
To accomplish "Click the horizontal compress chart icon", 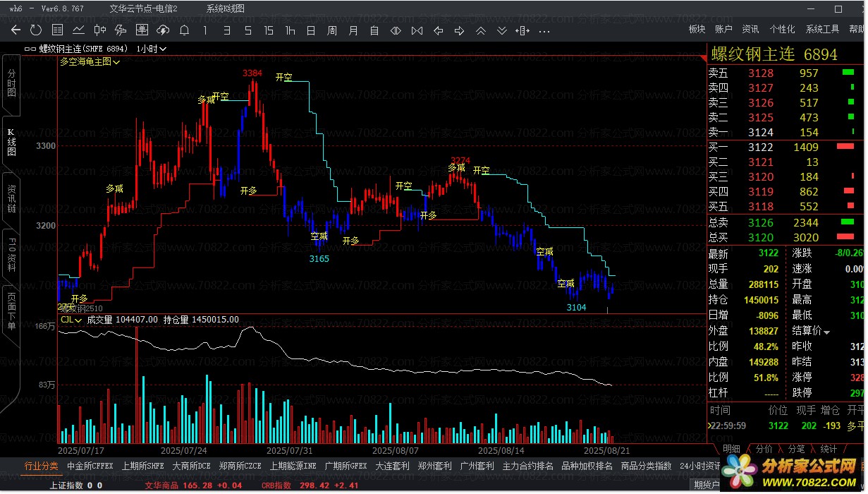I will [417, 30].
